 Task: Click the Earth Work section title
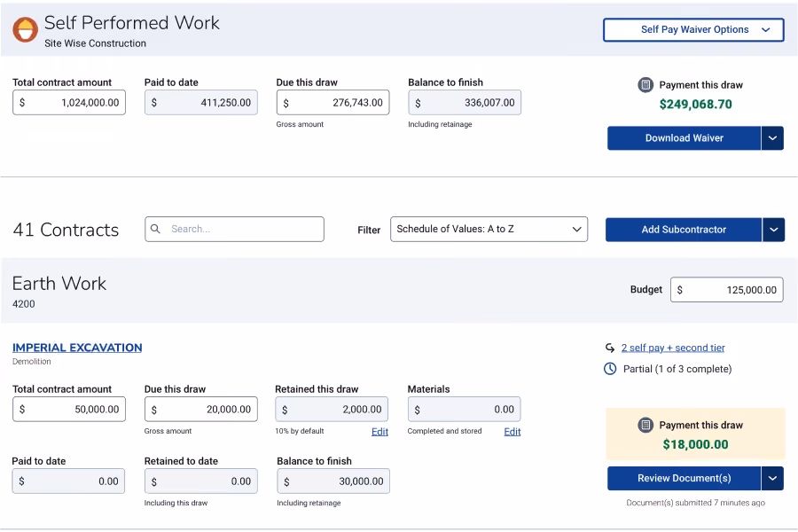(x=59, y=284)
